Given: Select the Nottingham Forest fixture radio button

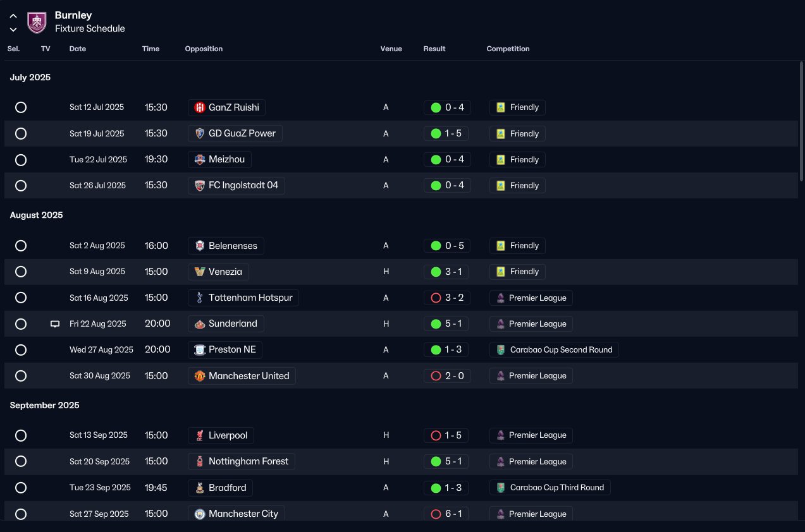Looking at the screenshot, I should tap(21, 461).
